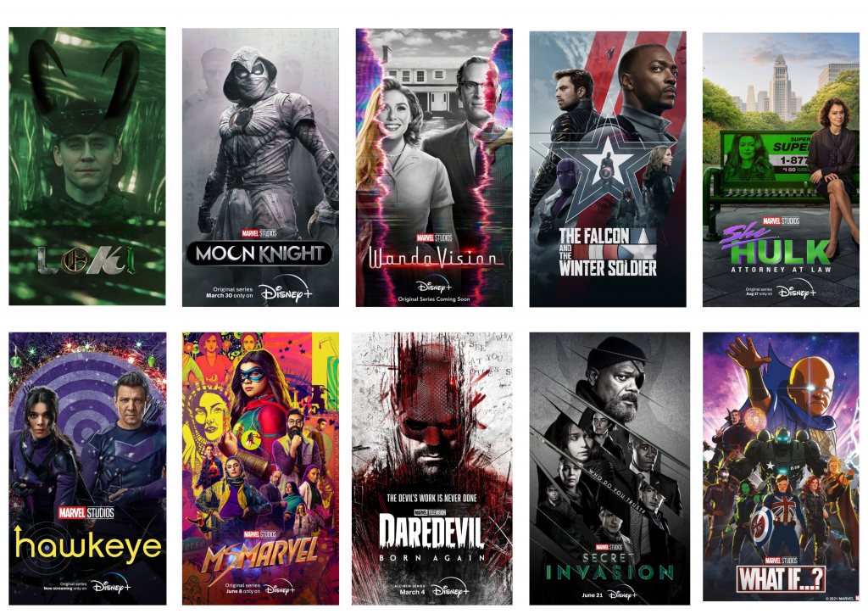Select the Daredevil Born Again poster

(x=431, y=468)
